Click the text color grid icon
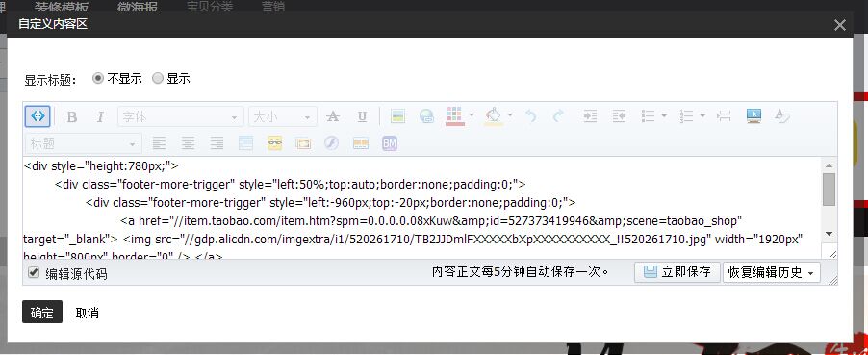Screen dimensions: 868x355 [454, 115]
